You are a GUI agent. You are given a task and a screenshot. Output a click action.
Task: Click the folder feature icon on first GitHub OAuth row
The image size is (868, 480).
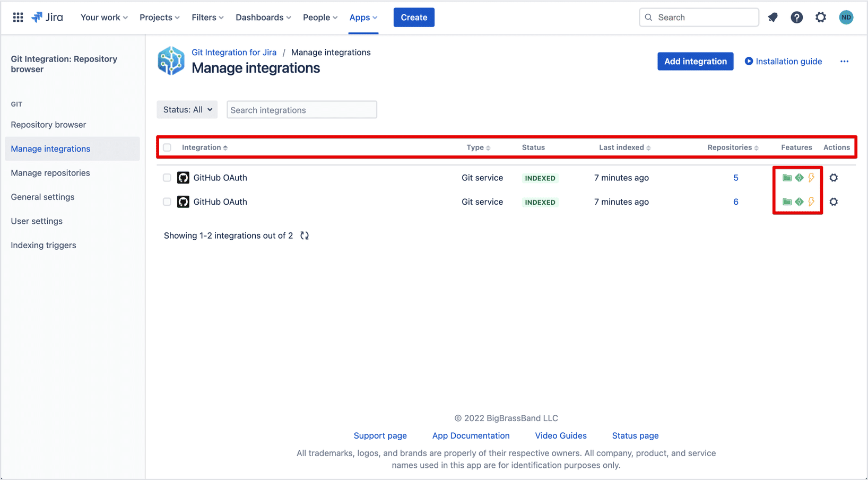[787, 178]
